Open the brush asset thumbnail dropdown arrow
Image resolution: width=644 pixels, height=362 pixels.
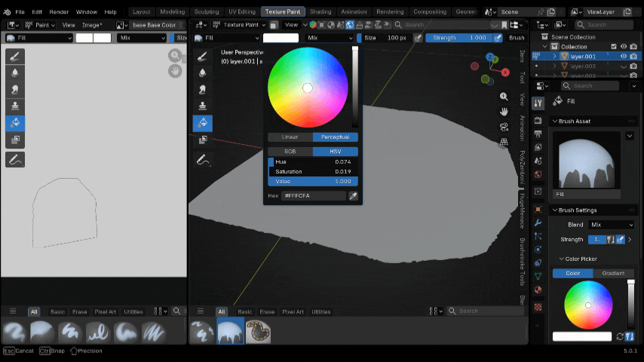pyautogui.click(x=630, y=136)
